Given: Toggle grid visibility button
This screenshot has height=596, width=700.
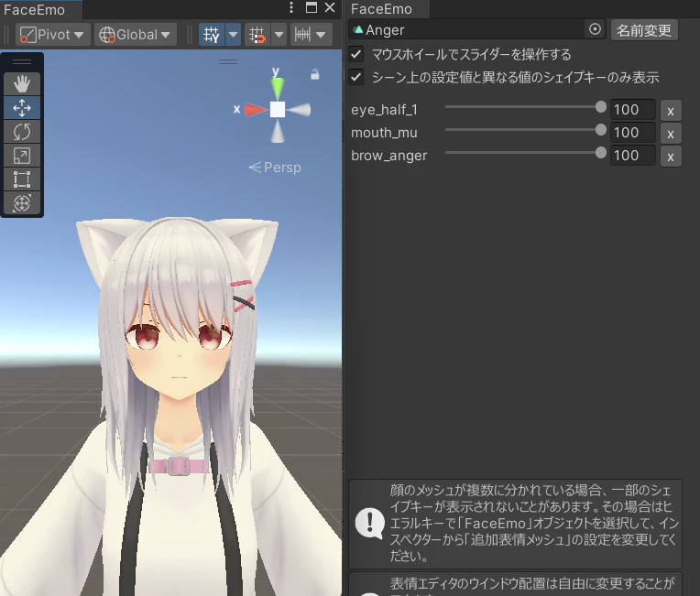Looking at the screenshot, I should coord(211,35).
